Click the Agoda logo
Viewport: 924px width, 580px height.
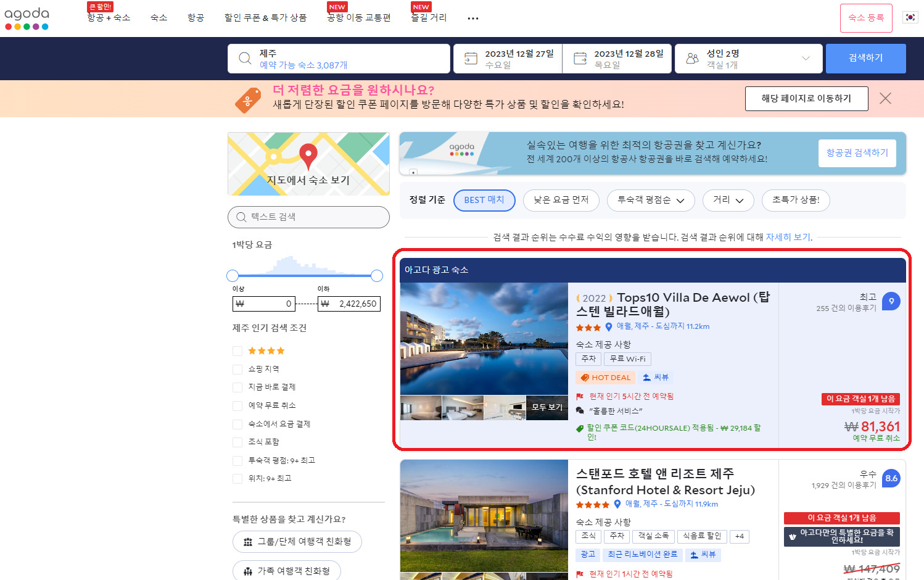coord(27,18)
